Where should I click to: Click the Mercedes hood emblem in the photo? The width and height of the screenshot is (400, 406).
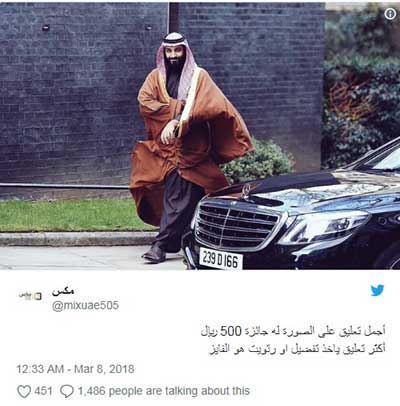point(246,190)
